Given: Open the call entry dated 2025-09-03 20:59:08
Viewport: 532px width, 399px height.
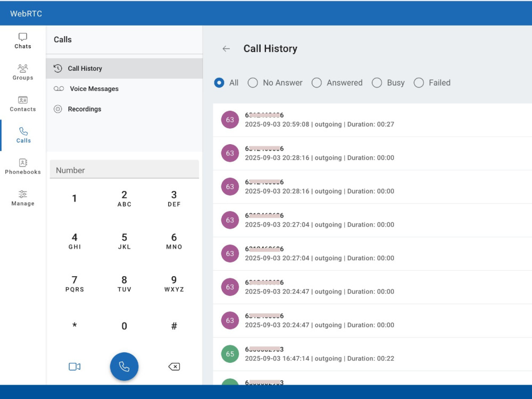Looking at the screenshot, I should 372,120.
